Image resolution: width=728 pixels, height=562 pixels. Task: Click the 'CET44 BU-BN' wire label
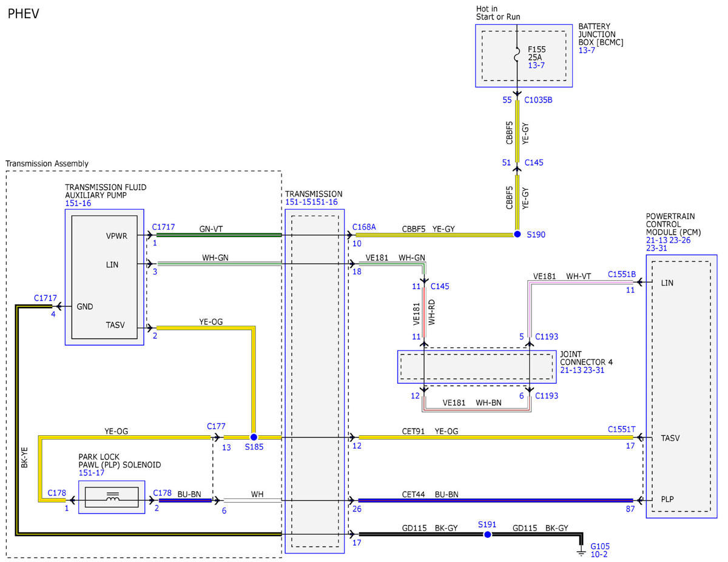pos(430,495)
